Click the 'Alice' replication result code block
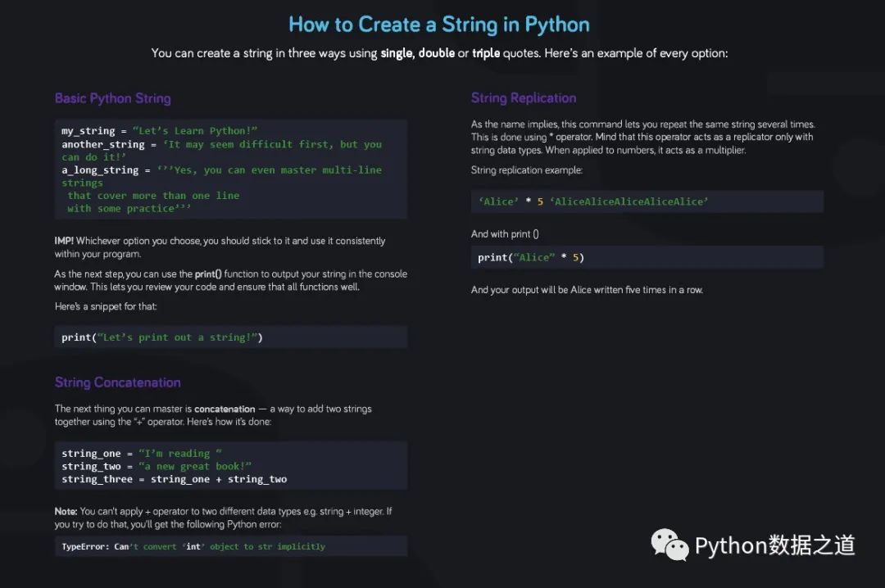The height and width of the screenshot is (588, 885). [647, 201]
